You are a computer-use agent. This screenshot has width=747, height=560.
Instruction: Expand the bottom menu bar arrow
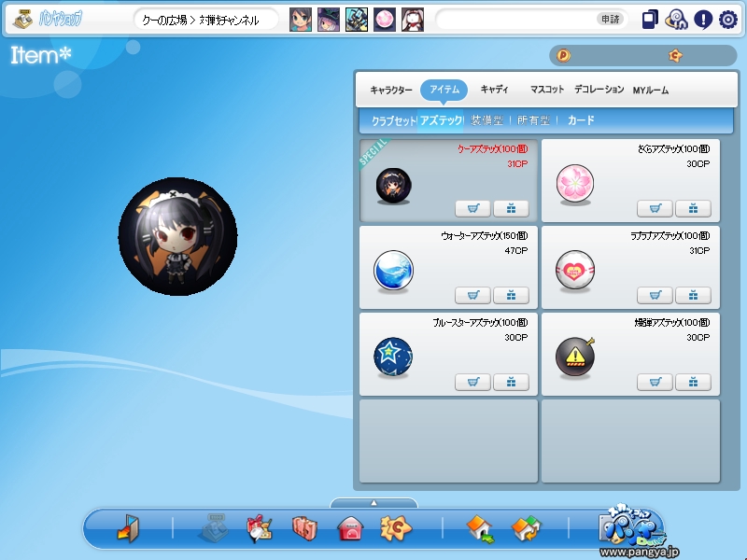click(x=373, y=503)
